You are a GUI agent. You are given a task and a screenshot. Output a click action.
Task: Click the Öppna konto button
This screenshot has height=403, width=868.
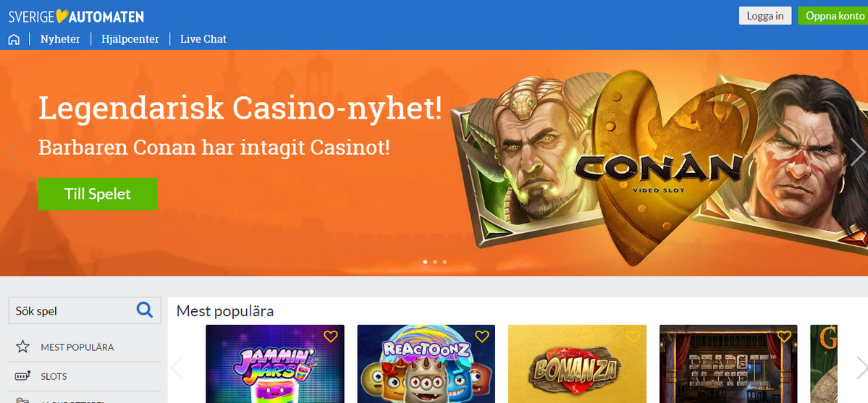click(x=834, y=15)
